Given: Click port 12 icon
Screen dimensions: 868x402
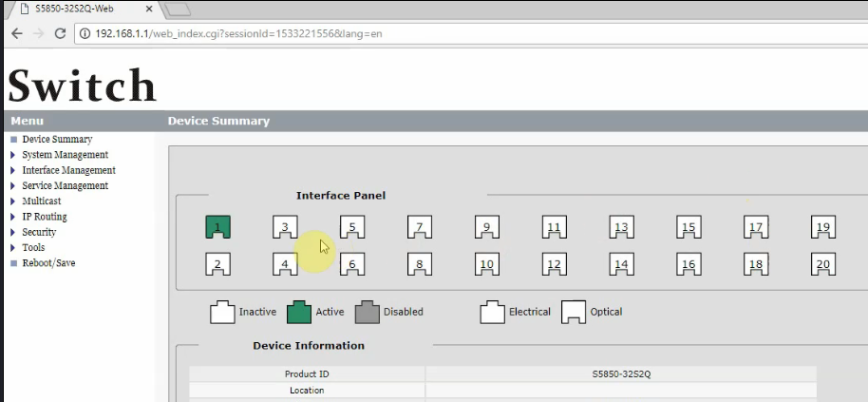Looking at the screenshot, I should pyautogui.click(x=555, y=265).
